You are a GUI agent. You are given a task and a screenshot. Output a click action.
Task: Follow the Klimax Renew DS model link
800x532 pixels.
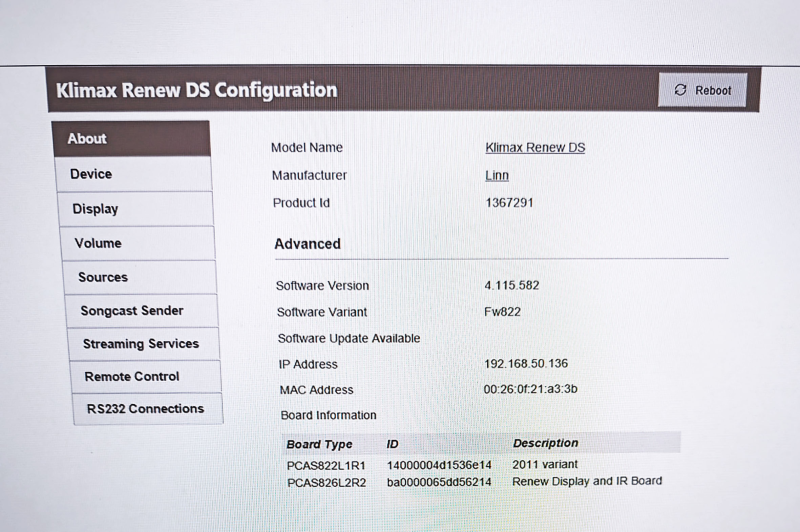coord(535,147)
